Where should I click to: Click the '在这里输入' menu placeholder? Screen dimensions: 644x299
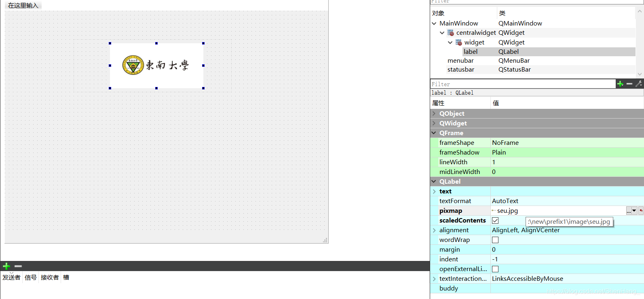click(23, 5)
